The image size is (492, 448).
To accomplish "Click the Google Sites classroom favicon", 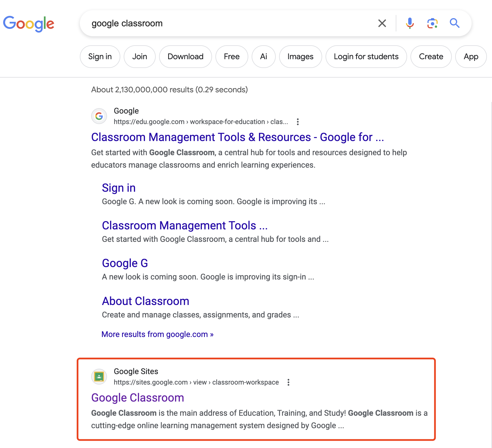I will [x=99, y=377].
